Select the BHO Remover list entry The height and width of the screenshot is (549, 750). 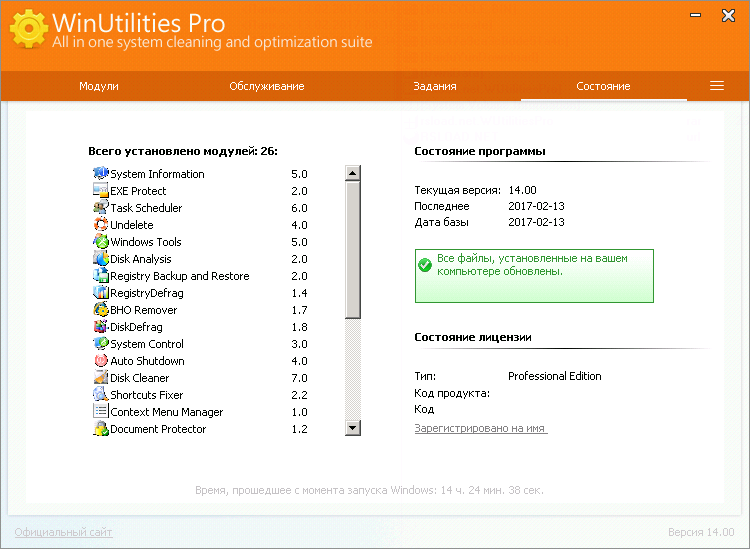click(143, 310)
